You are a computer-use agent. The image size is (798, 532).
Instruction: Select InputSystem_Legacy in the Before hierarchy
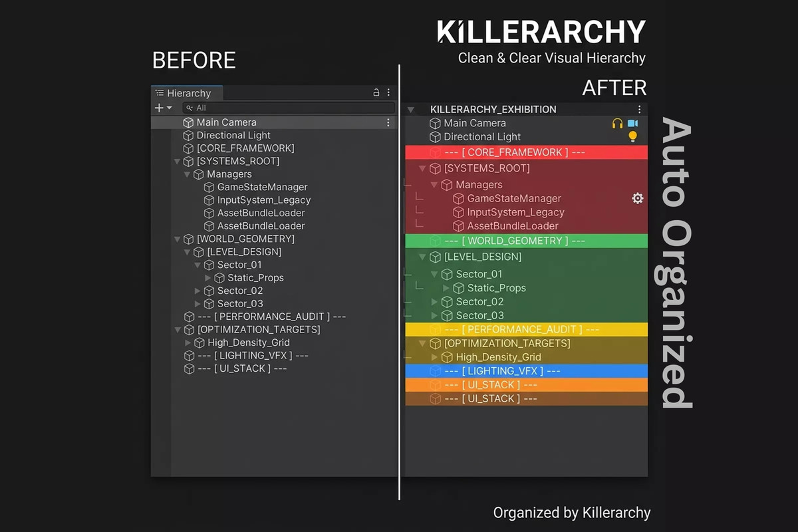pyautogui.click(x=263, y=200)
